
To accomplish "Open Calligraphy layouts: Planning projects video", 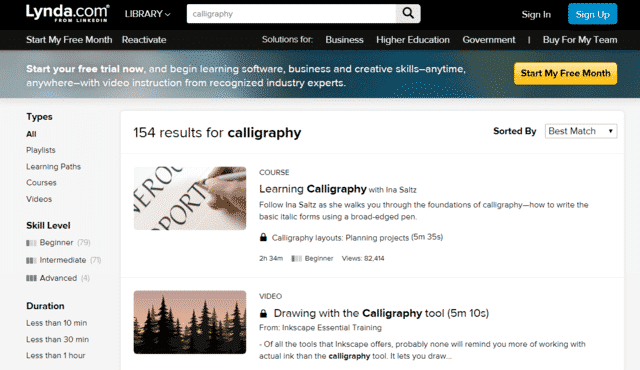I will 340,237.
